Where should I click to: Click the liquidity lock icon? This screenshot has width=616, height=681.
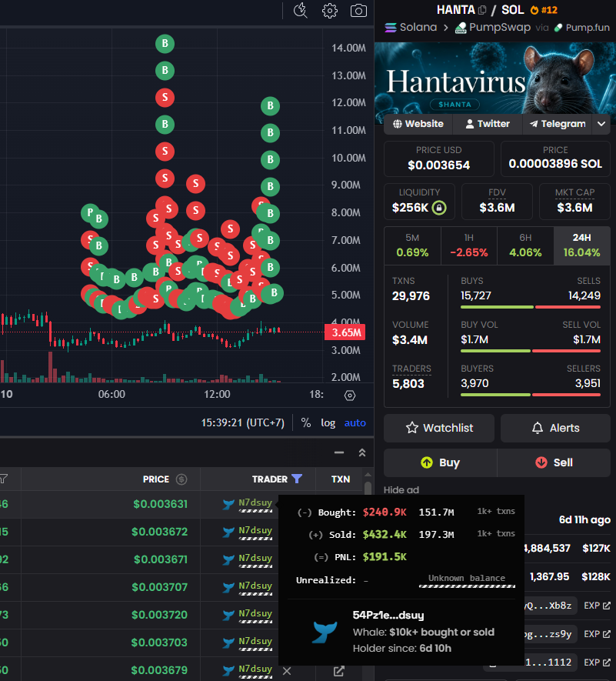[x=439, y=208]
